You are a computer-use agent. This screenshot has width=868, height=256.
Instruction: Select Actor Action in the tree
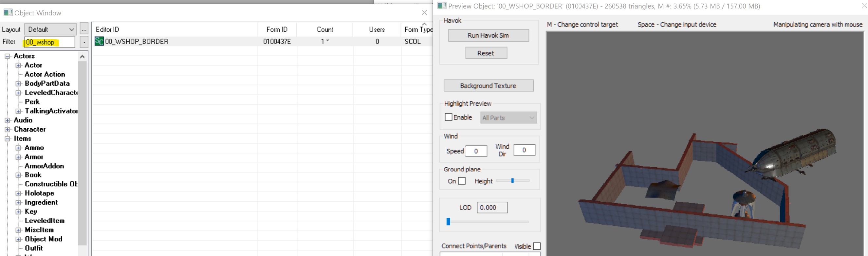(x=45, y=74)
